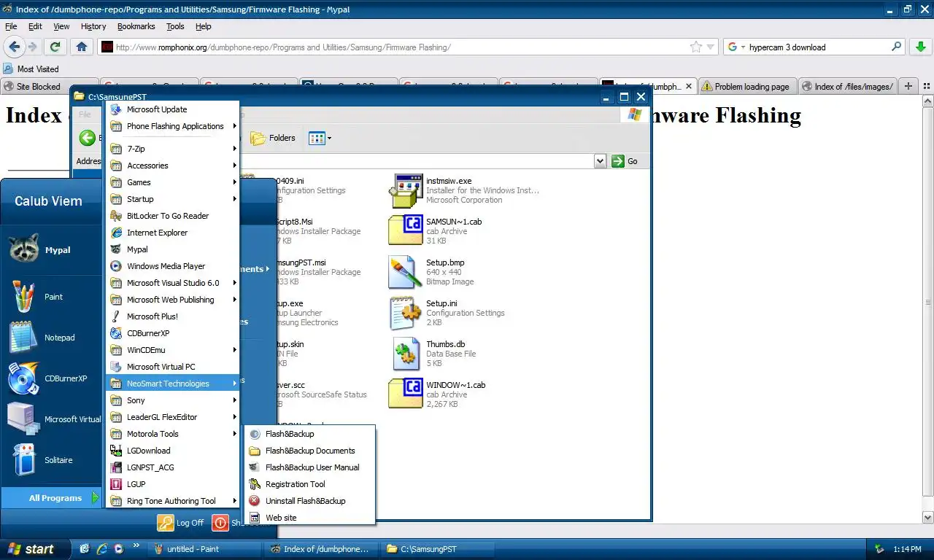Open browser File menu

pyautogui.click(x=11, y=26)
